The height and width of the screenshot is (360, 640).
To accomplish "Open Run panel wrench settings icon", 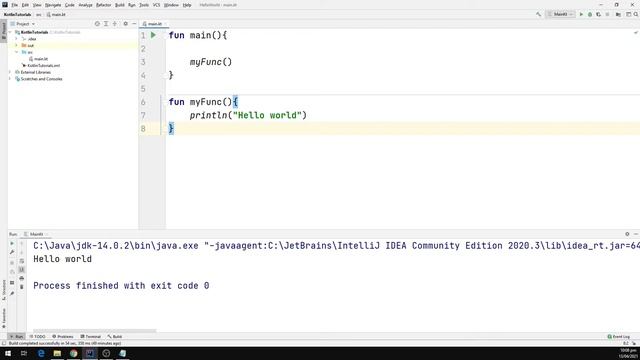I will pos(12,252).
